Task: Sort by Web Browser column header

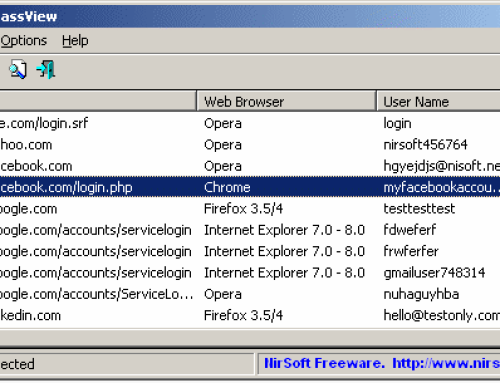Action: [286, 101]
